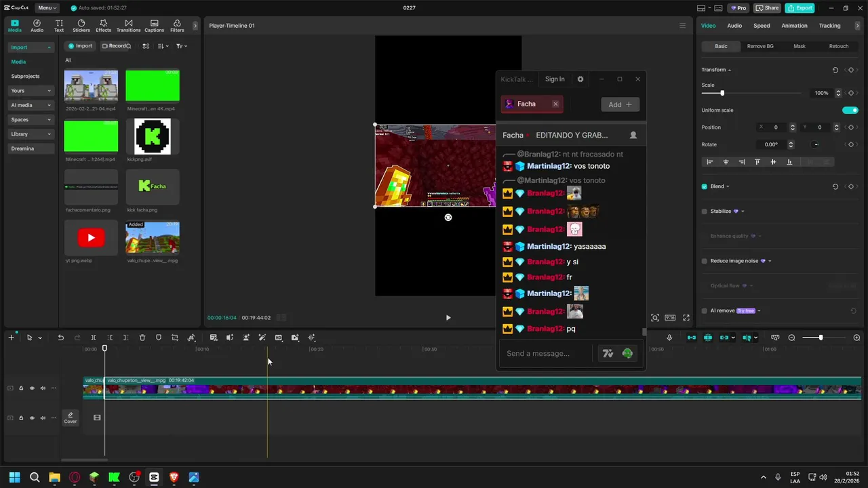The image size is (868, 488).
Task: Click the Export button
Action: point(800,8)
